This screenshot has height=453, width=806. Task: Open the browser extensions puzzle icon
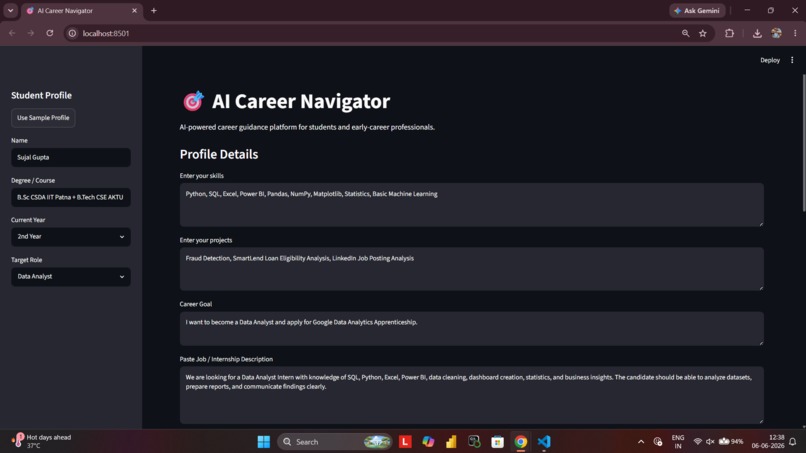[729, 33]
